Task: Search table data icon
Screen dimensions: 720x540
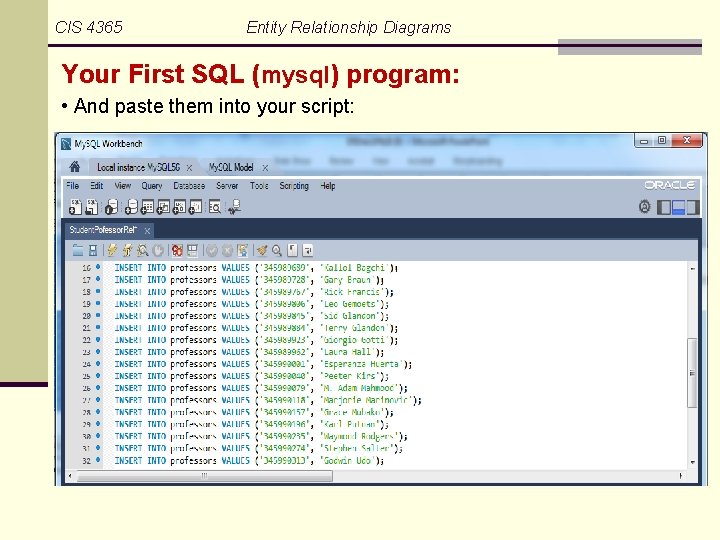Action: tap(214, 207)
